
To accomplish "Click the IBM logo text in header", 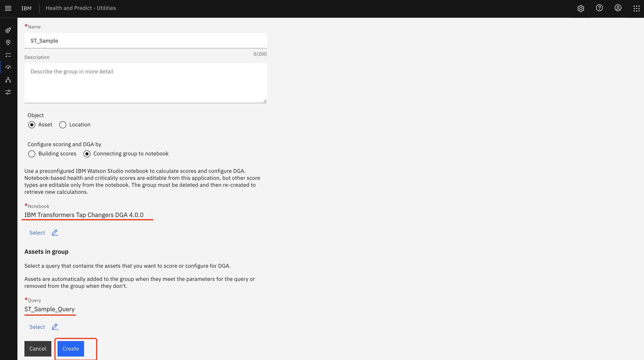I will click(26, 8).
